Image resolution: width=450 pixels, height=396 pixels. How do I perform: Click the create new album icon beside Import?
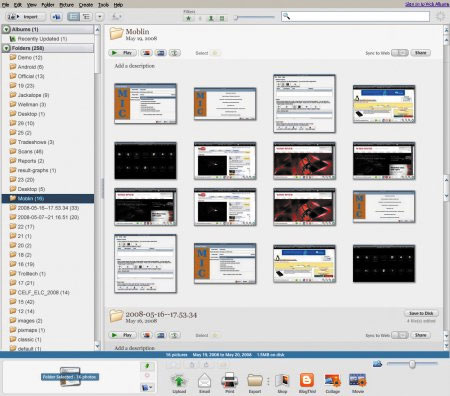click(56, 17)
